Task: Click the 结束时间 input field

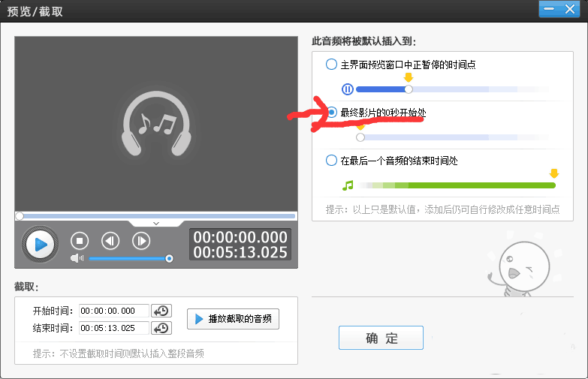Action: tap(114, 328)
